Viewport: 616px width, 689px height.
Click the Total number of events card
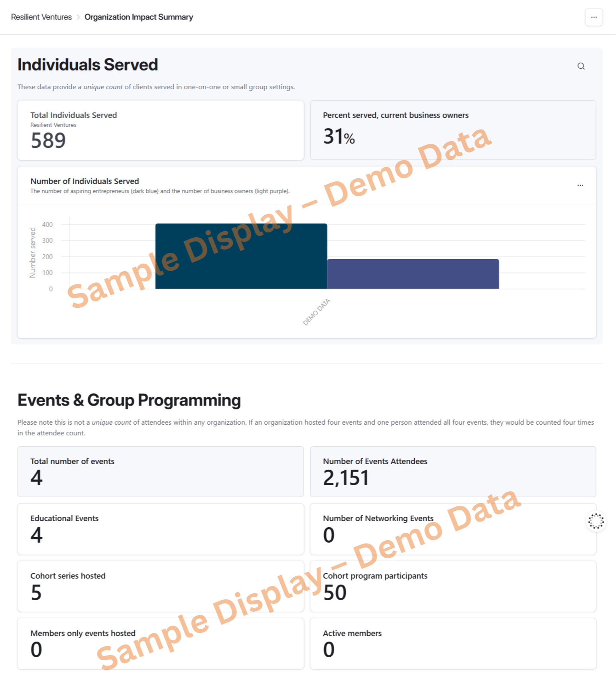click(x=160, y=472)
